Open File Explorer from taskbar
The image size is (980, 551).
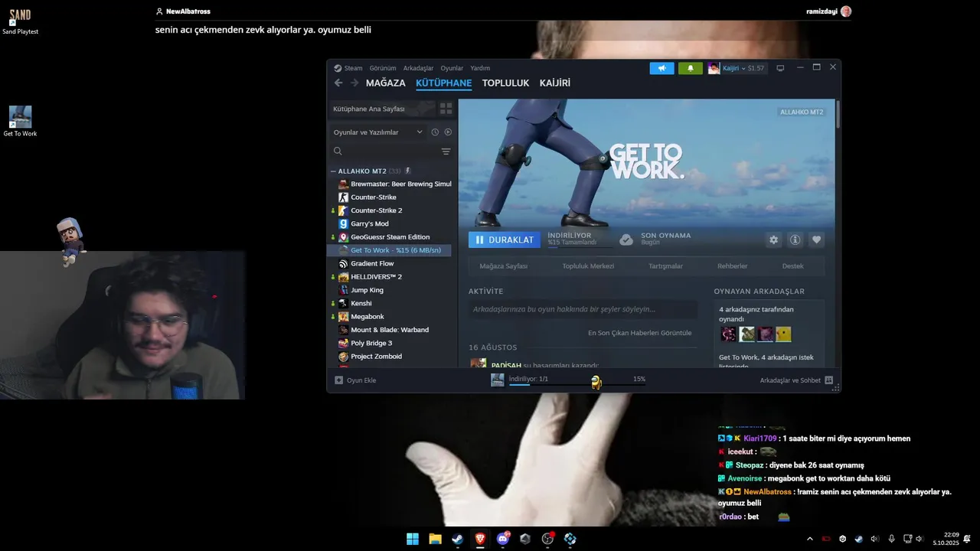[435, 539]
